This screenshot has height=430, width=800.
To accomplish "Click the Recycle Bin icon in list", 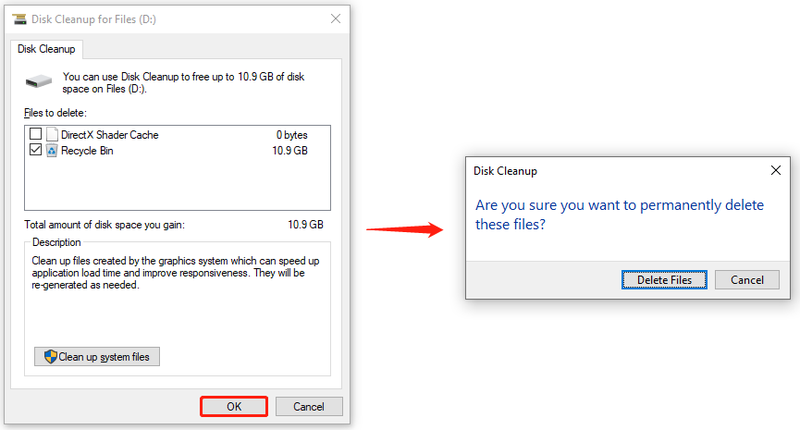I will [x=52, y=150].
